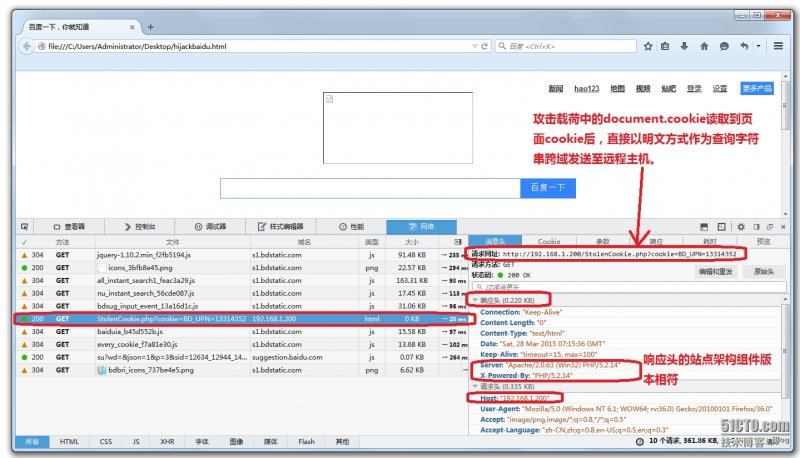Filter requests by XHR type
The width and height of the screenshot is (800, 458).
pyautogui.click(x=167, y=442)
